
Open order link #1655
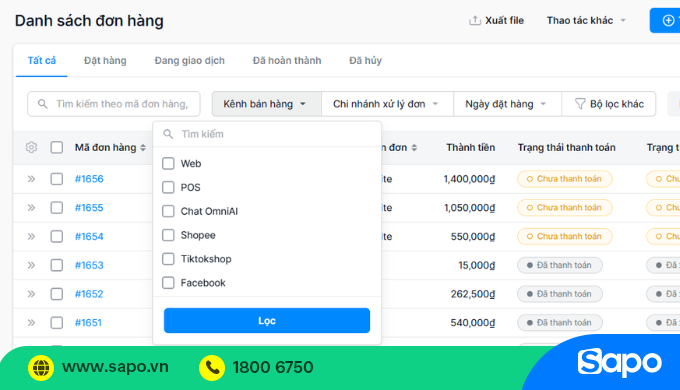coord(89,208)
